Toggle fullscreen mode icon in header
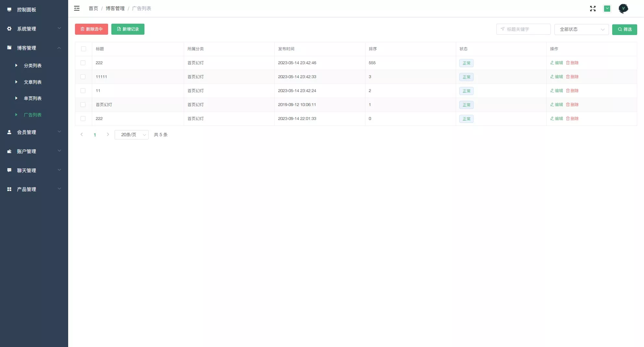The height and width of the screenshot is (347, 644). point(593,9)
